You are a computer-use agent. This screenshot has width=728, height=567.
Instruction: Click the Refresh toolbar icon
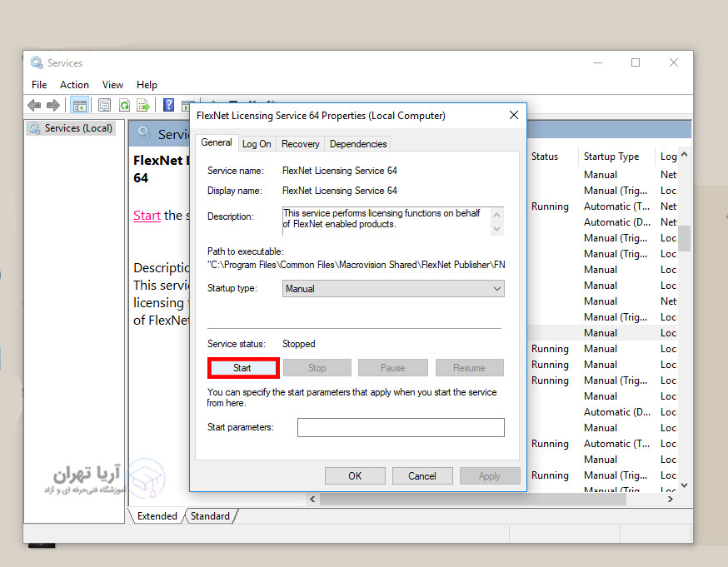pos(124,105)
